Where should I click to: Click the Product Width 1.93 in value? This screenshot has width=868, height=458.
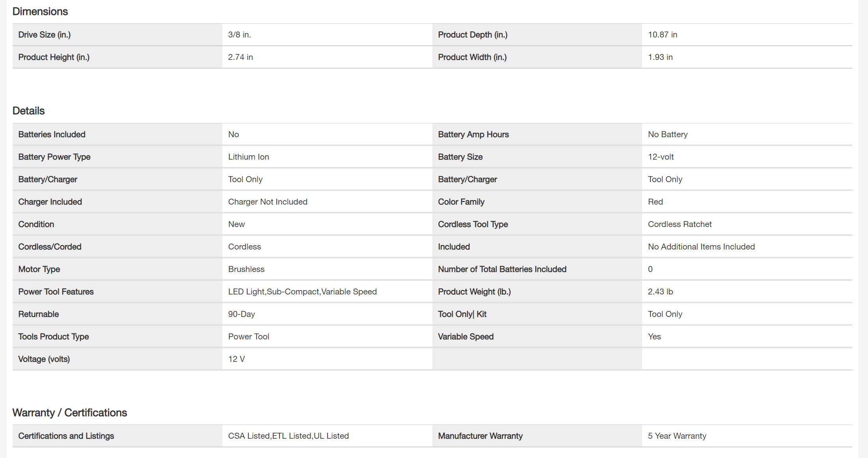click(x=660, y=57)
